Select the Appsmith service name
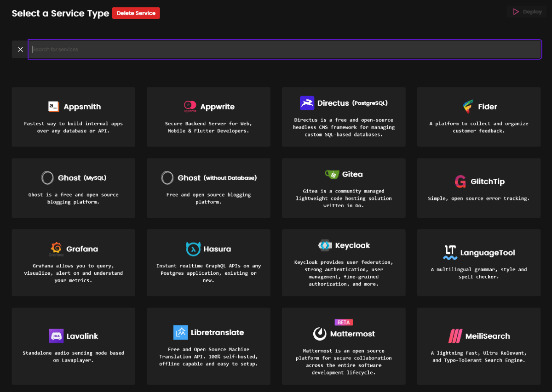 [x=82, y=107]
